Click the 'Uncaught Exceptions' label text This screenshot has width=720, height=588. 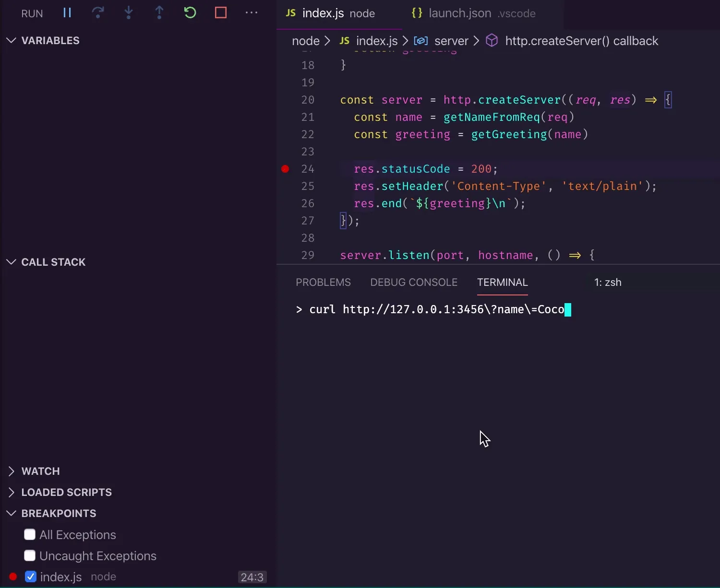pos(98,556)
